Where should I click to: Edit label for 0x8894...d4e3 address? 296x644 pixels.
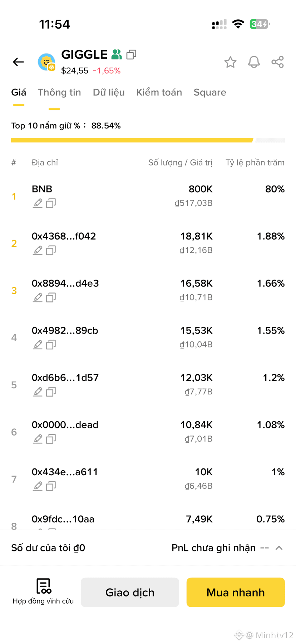click(38, 298)
